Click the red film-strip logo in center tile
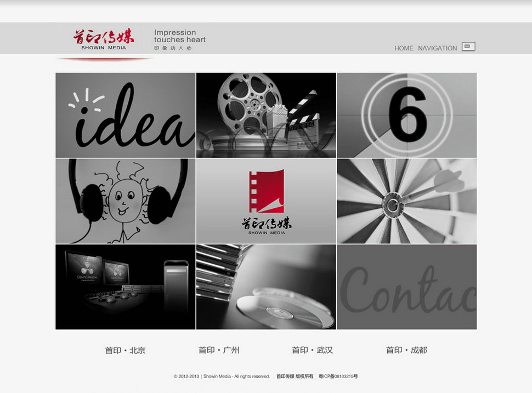The height and width of the screenshot is (393, 532). [x=267, y=192]
